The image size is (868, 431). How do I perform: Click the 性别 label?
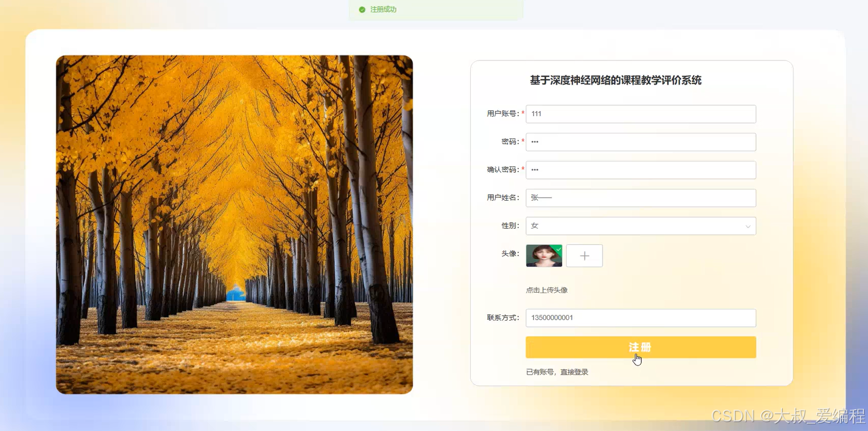click(x=511, y=226)
